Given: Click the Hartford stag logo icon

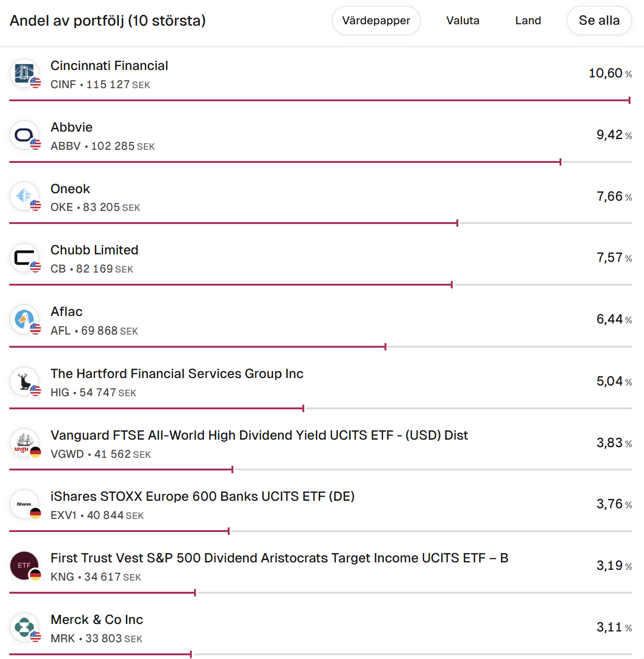Looking at the screenshot, I should click(24, 381).
